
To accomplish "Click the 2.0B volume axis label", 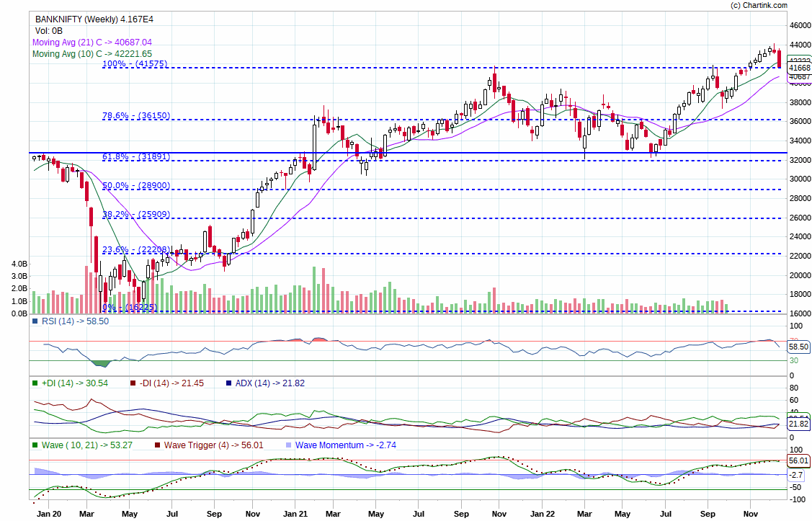I will pos(19,289).
